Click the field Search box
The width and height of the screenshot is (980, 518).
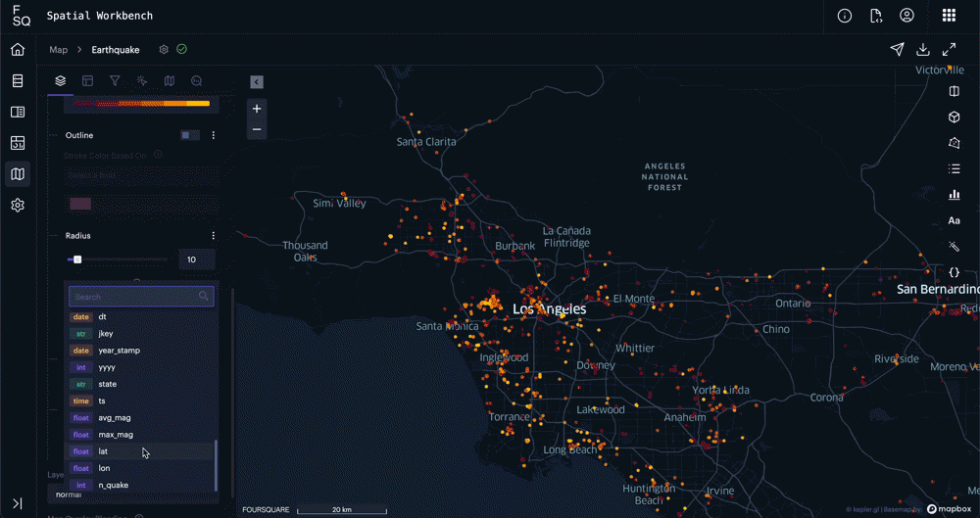pos(141,296)
